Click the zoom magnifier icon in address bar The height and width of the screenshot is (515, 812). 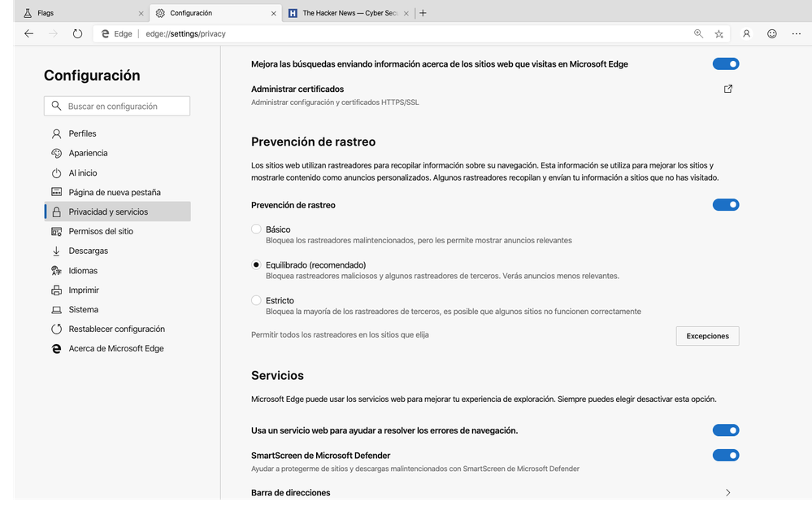tap(698, 33)
